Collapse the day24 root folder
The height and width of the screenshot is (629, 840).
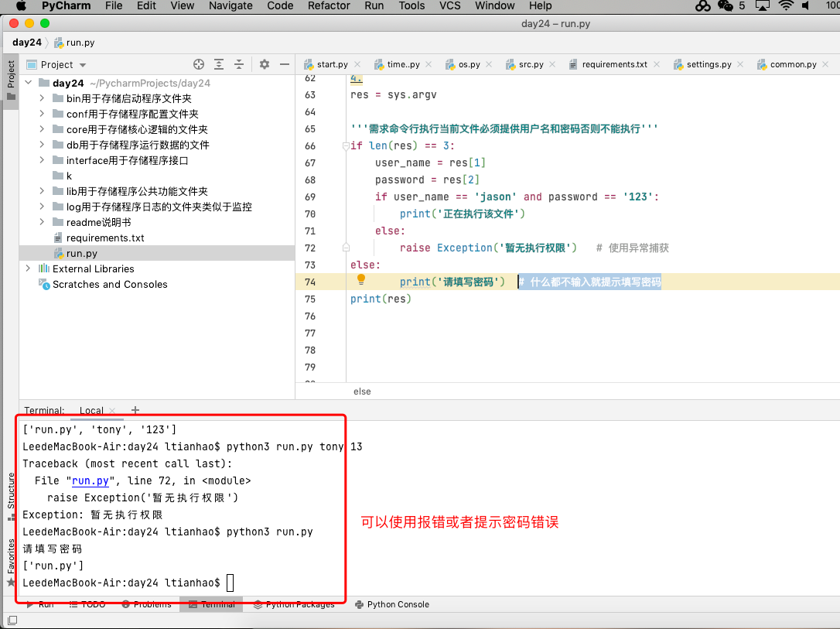29,83
